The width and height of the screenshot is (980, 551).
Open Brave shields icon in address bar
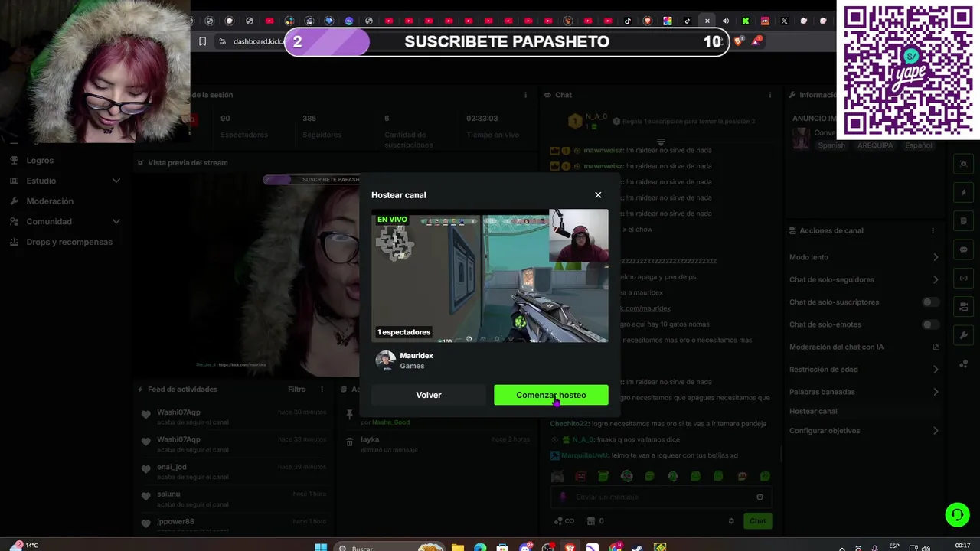pyautogui.click(x=738, y=41)
